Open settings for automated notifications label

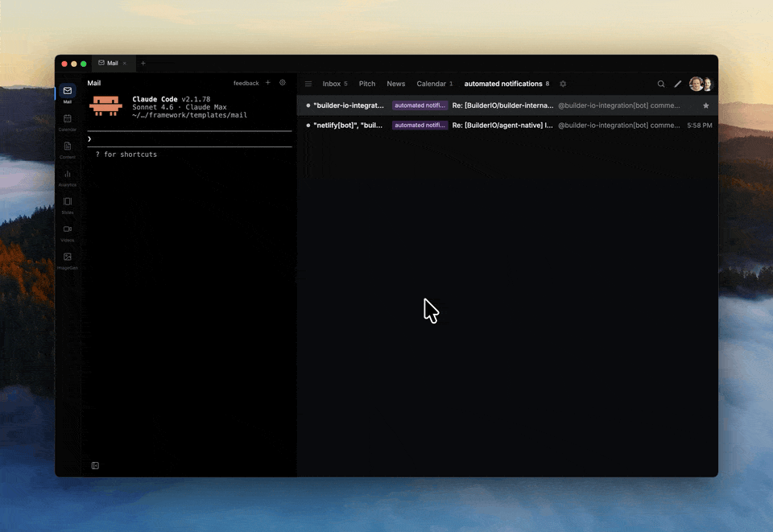pyautogui.click(x=563, y=84)
